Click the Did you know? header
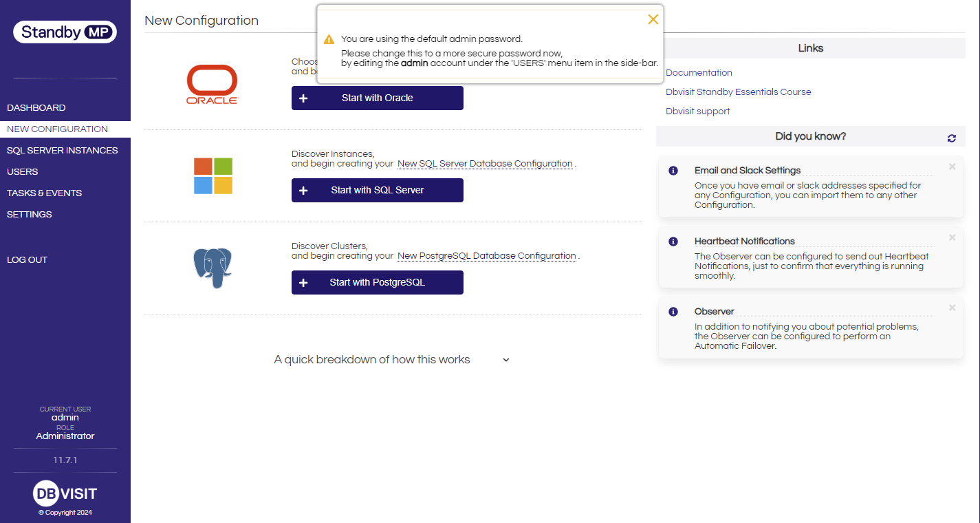This screenshot has width=980, height=523. point(811,136)
